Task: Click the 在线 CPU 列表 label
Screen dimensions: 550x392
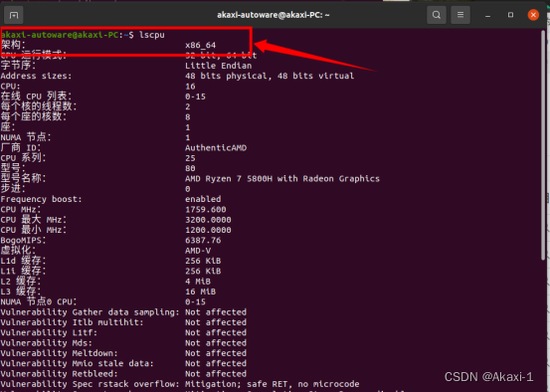Action: coord(36,97)
